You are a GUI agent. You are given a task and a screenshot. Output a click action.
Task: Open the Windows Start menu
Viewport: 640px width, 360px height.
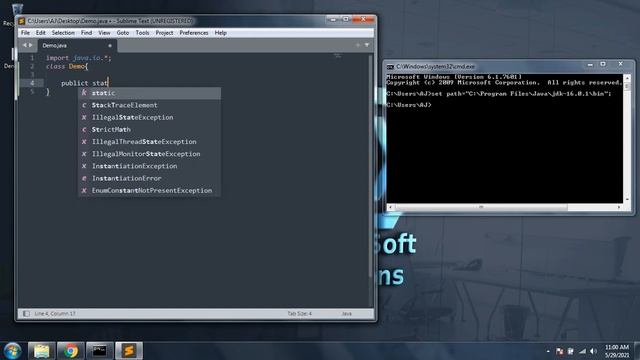[x=12, y=351]
